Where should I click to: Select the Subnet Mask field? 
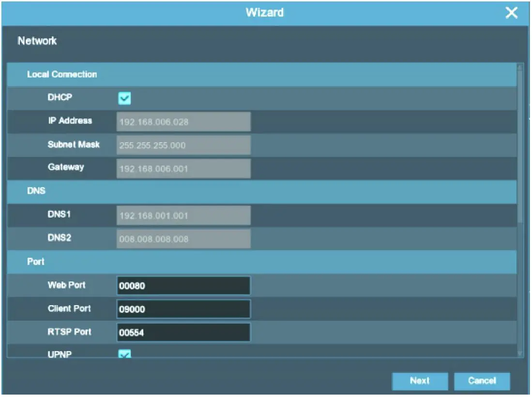(183, 145)
